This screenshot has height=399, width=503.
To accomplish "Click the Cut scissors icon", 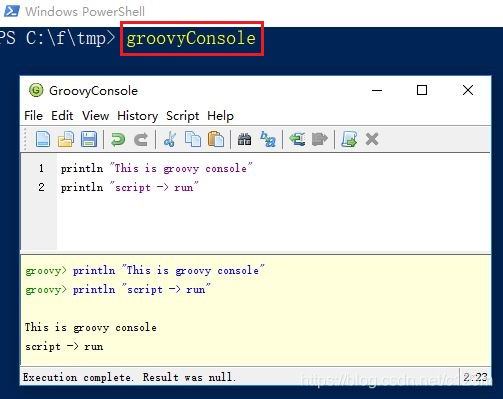I will click(170, 139).
